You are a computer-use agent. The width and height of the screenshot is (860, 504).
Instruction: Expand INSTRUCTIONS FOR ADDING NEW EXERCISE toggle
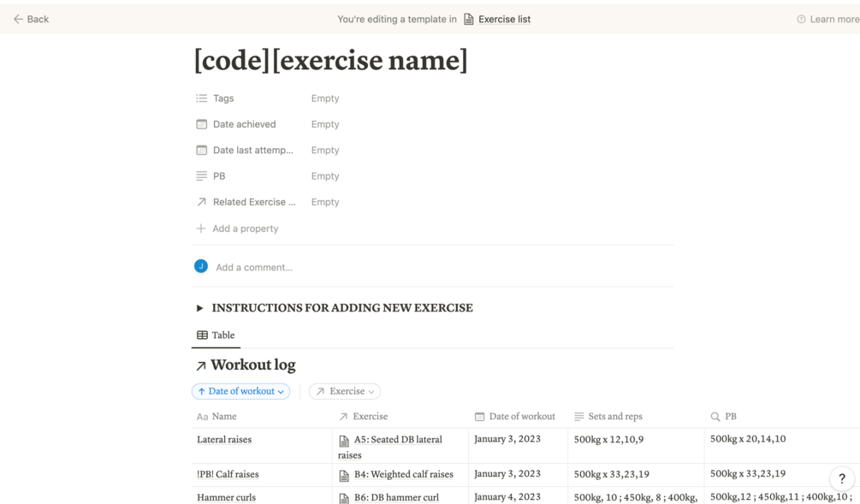pyautogui.click(x=199, y=308)
